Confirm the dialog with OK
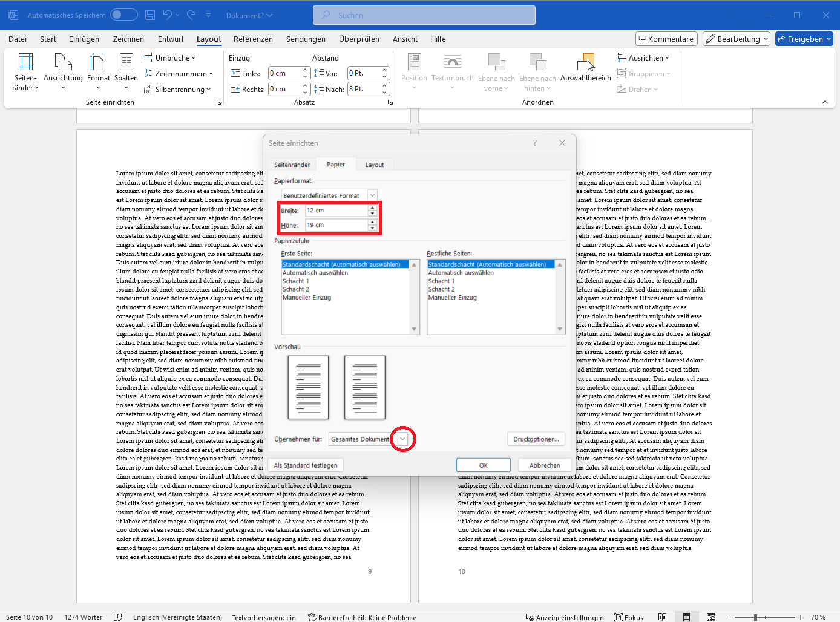Screen dimensions: 840x622 click(484, 465)
